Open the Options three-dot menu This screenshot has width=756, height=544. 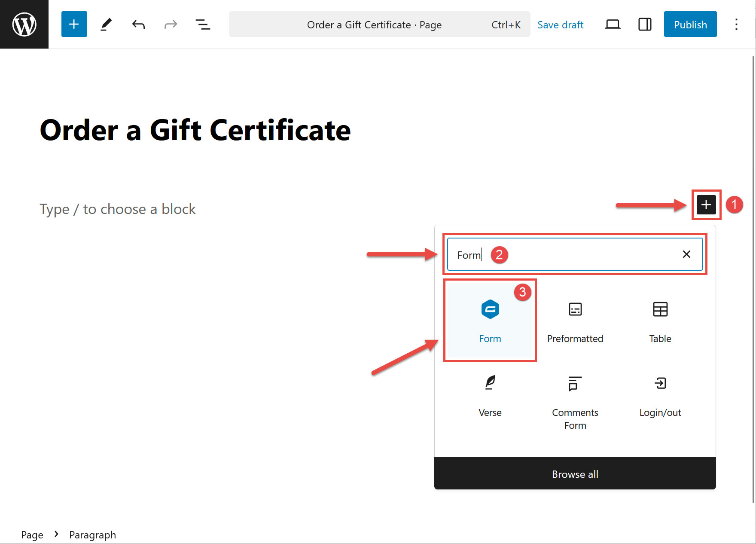736,24
